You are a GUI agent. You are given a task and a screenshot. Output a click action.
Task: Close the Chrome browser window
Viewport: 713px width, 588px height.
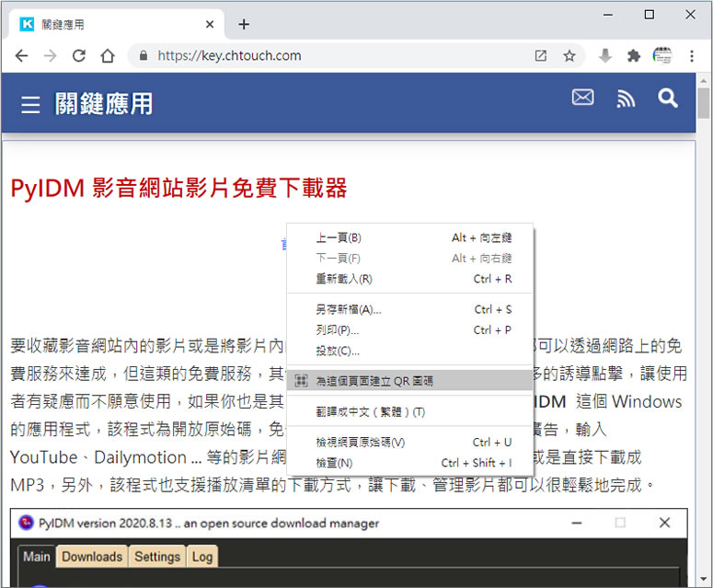click(x=690, y=15)
